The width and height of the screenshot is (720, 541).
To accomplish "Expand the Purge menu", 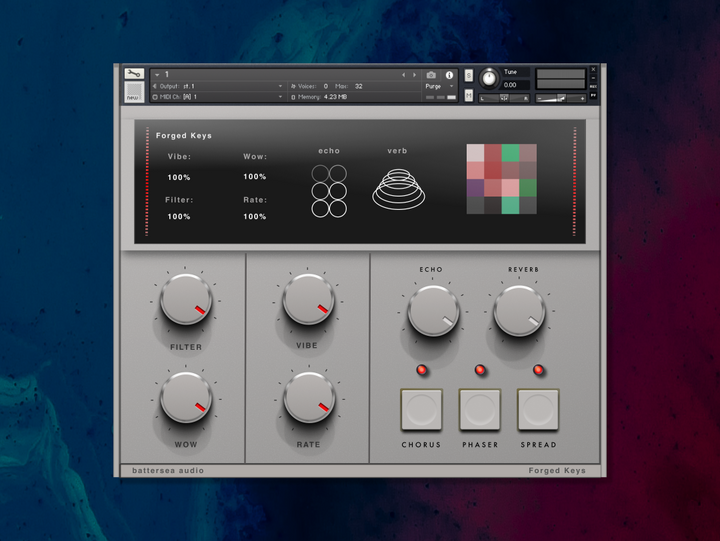I will pos(440,86).
